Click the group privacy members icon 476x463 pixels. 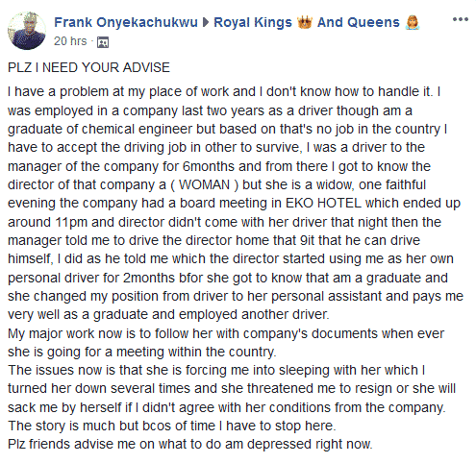(x=103, y=42)
